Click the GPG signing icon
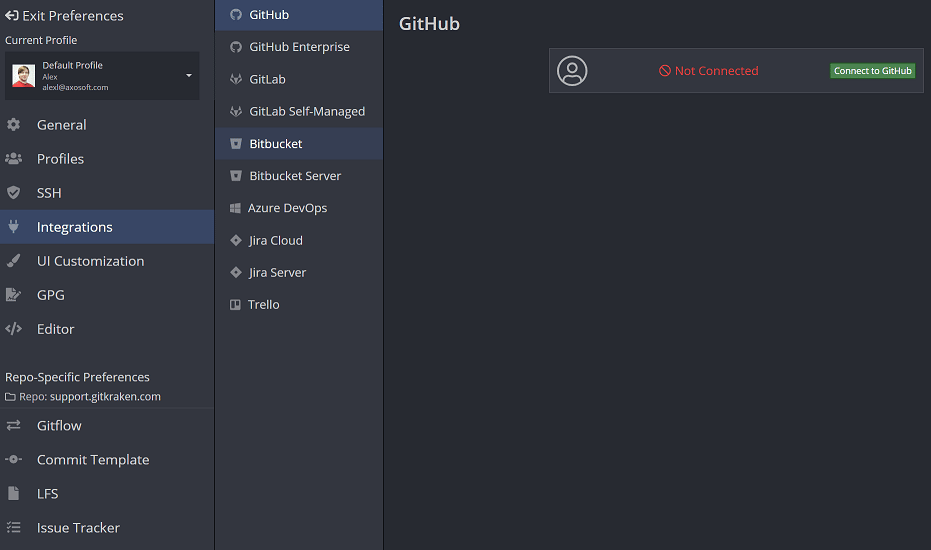Screen dimensions: 931x550 [x=14, y=295]
